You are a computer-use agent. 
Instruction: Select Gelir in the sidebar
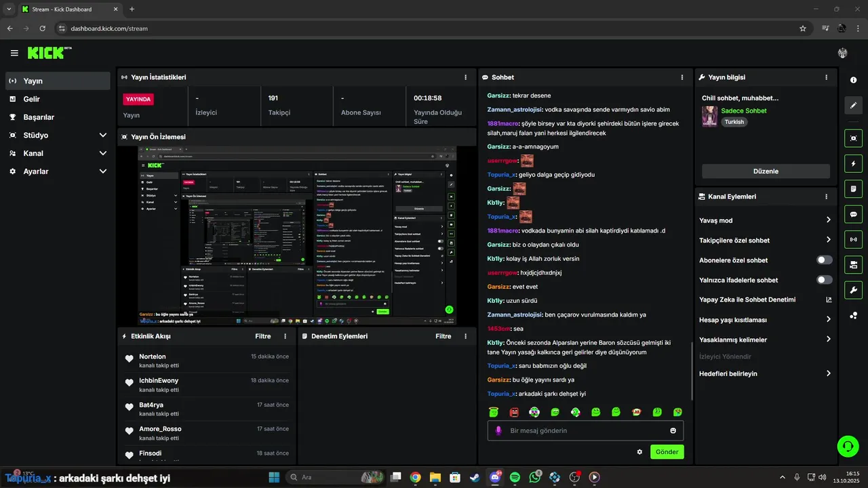(58, 99)
